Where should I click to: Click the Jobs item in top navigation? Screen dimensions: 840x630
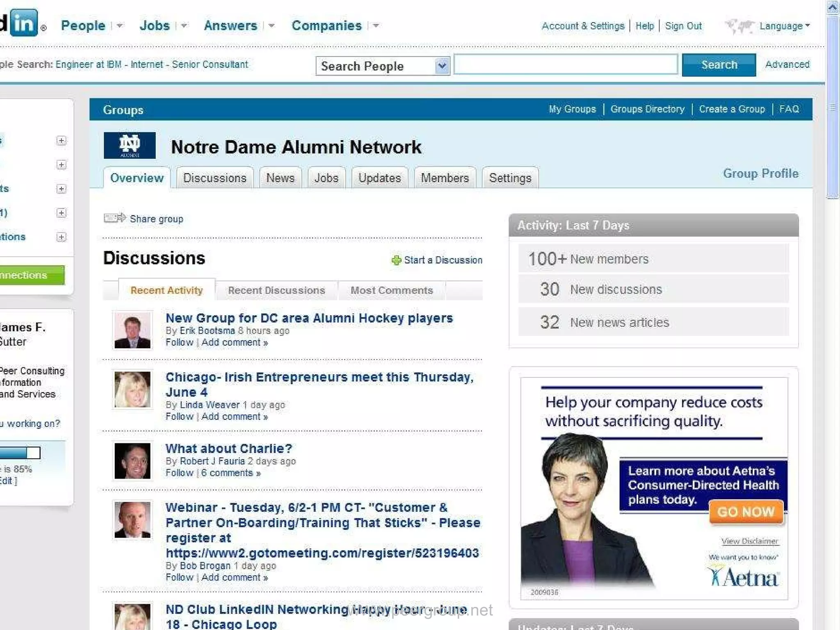(154, 25)
